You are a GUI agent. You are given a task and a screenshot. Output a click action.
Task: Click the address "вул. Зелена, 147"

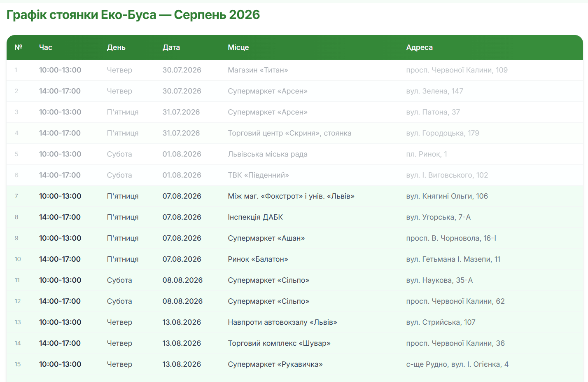435,91
